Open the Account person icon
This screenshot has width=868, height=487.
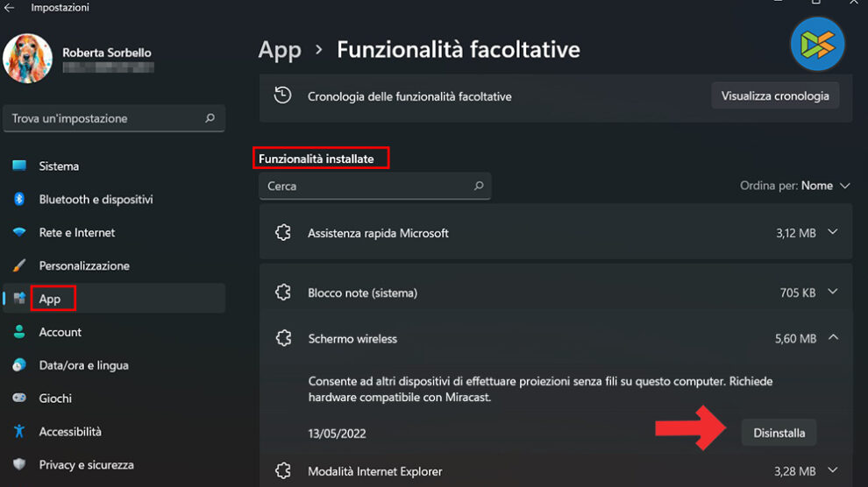(x=19, y=332)
